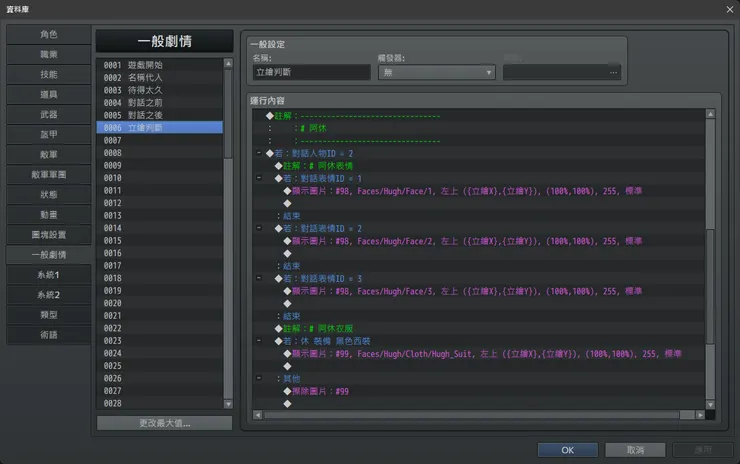The height and width of the screenshot is (464, 740).
Task: Select the 一般劇情 tab
Action: tap(49, 255)
